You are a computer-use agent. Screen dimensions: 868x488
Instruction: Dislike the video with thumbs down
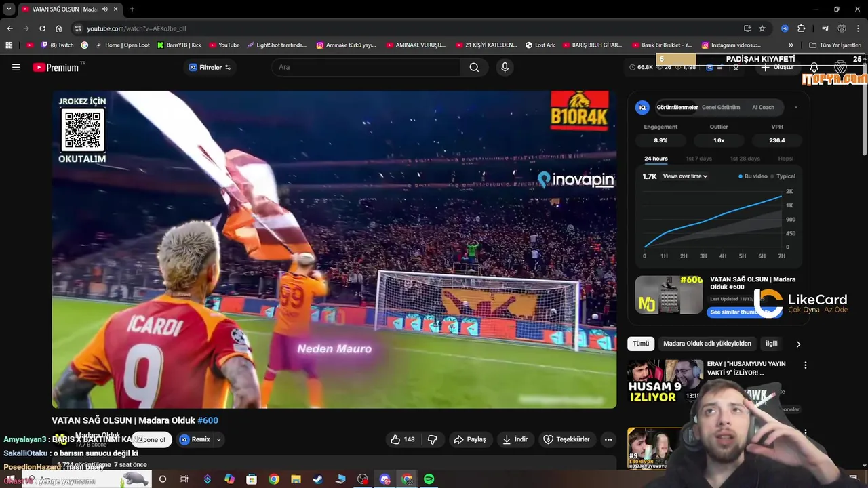pos(433,439)
